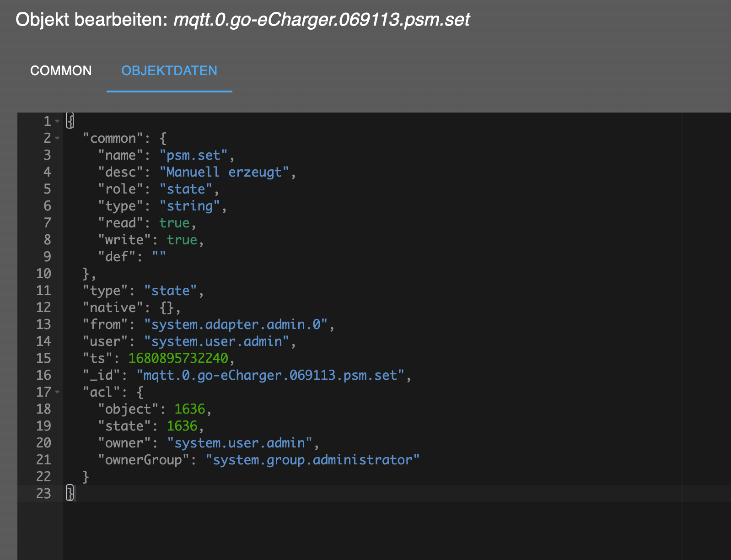Click the true value on the "read" line

click(174, 223)
